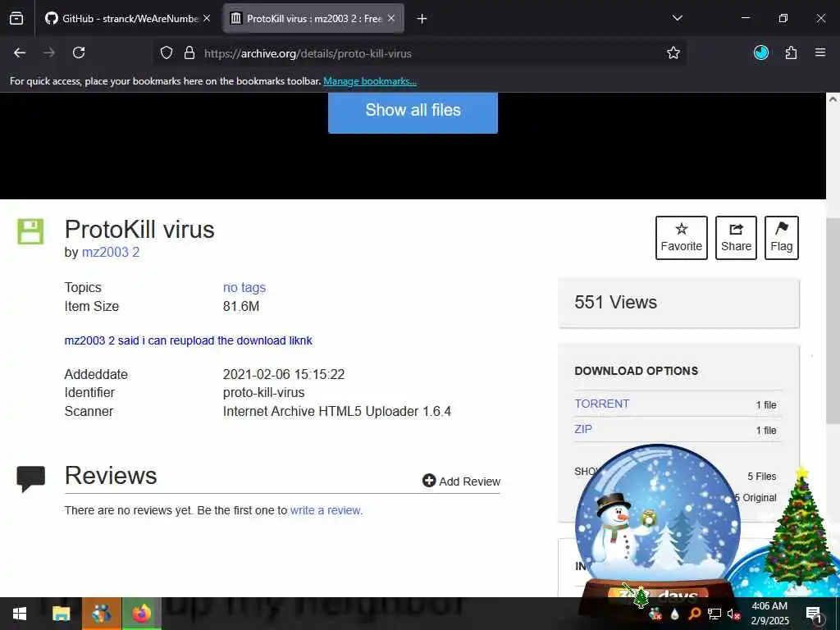View site security lock info
Screen dimensions: 840x630
click(x=189, y=53)
